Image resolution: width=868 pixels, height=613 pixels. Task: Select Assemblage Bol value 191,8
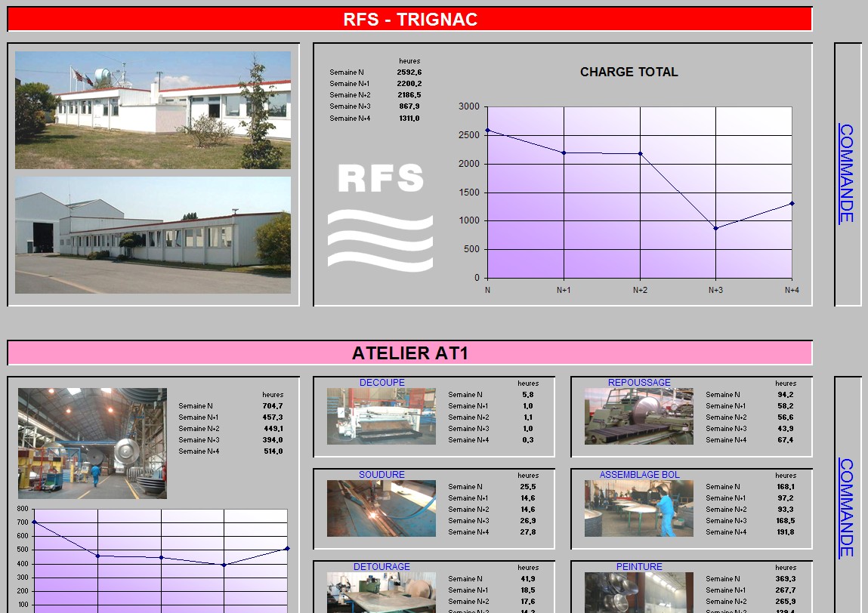[785, 532]
